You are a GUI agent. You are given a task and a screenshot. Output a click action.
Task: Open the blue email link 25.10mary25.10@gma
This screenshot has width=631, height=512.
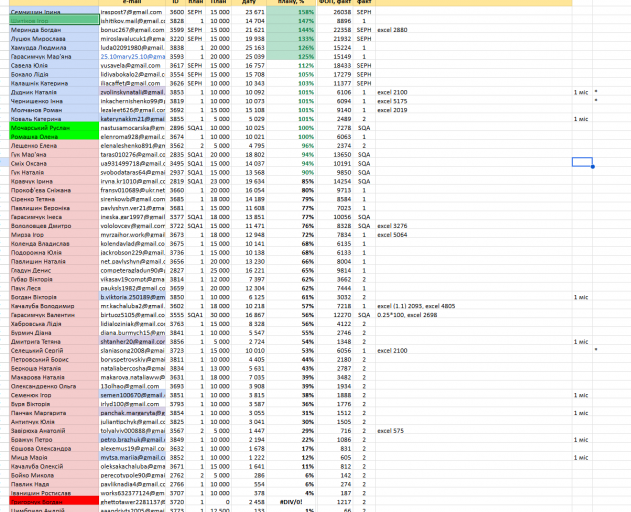point(132,56)
